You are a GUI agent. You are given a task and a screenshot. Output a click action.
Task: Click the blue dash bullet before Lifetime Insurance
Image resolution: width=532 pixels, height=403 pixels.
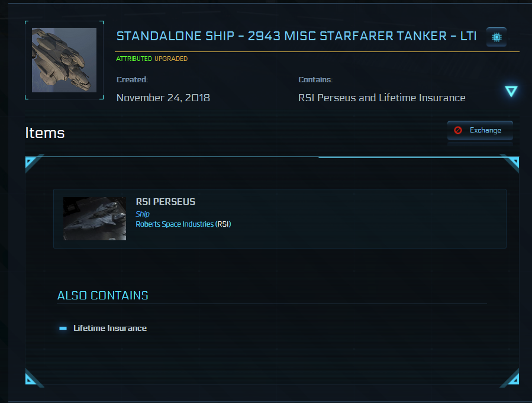pos(63,328)
